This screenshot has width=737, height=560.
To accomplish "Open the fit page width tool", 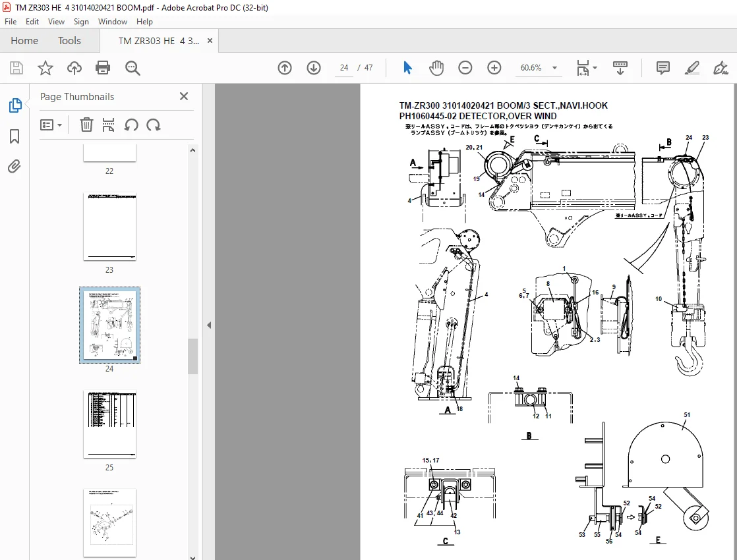I will click(583, 68).
